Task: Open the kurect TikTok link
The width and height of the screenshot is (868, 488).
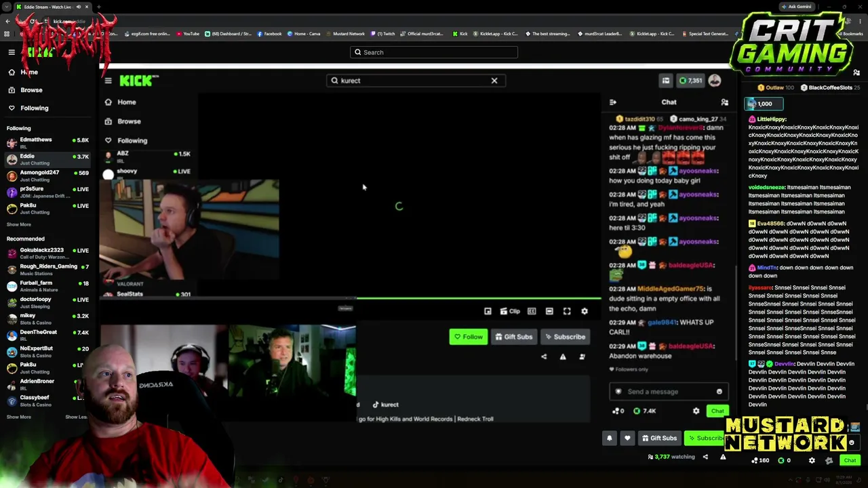Action: 385,405
